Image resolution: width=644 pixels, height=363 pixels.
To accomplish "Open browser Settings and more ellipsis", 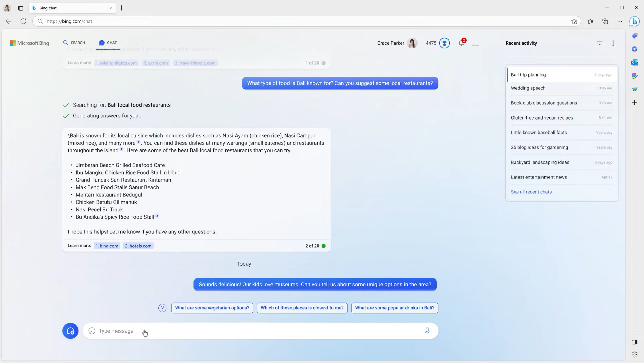I will 620,21.
